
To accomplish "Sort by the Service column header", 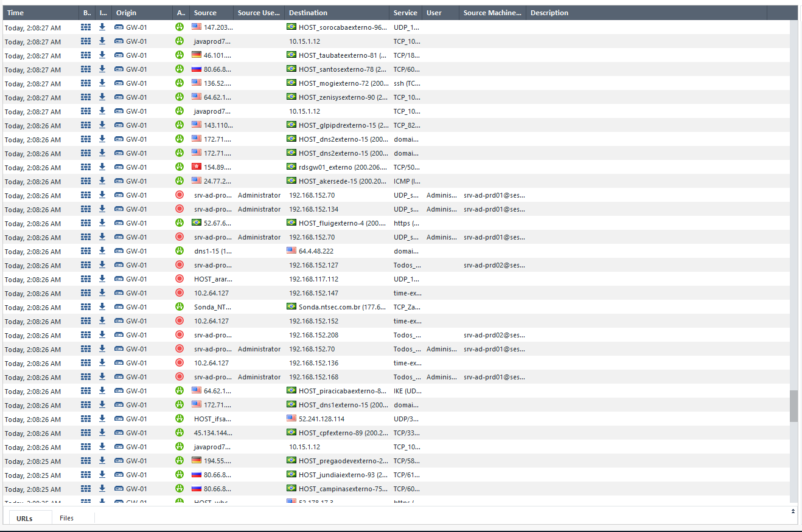I will coord(405,12).
